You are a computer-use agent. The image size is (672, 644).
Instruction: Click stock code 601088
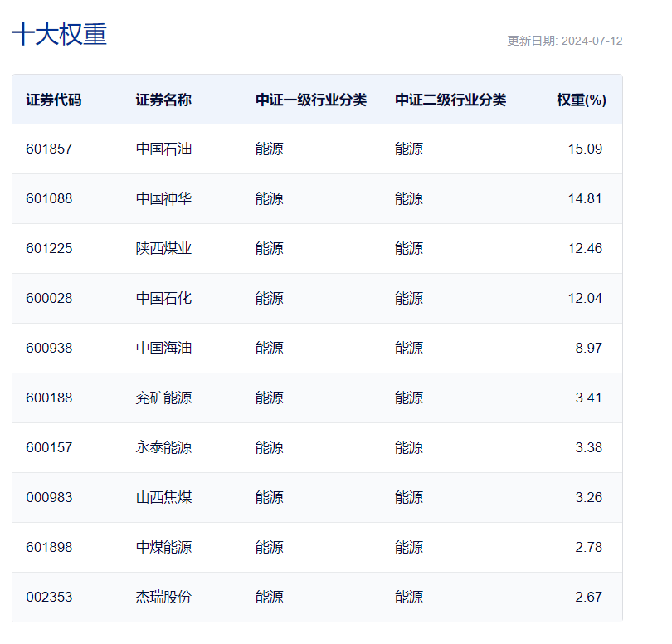click(49, 198)
